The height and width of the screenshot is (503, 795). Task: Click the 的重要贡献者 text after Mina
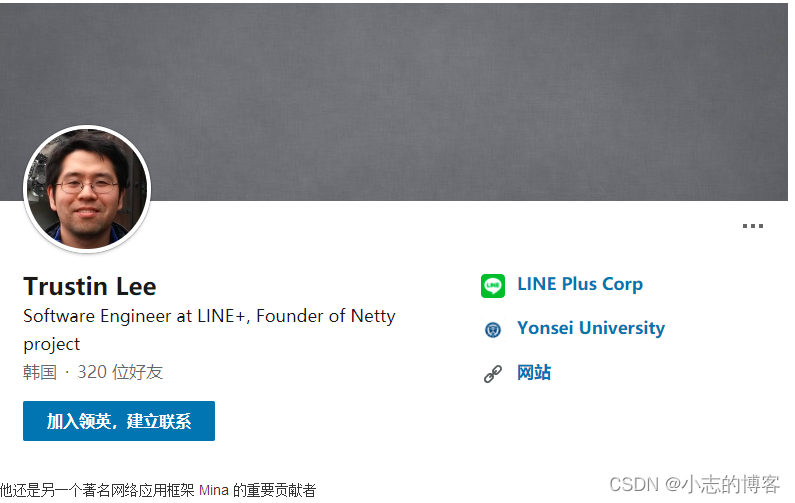pos(274,490)
